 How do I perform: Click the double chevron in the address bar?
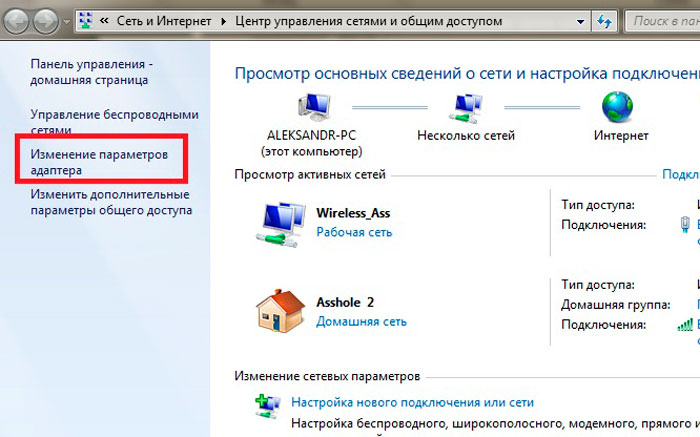coord(104,21)
